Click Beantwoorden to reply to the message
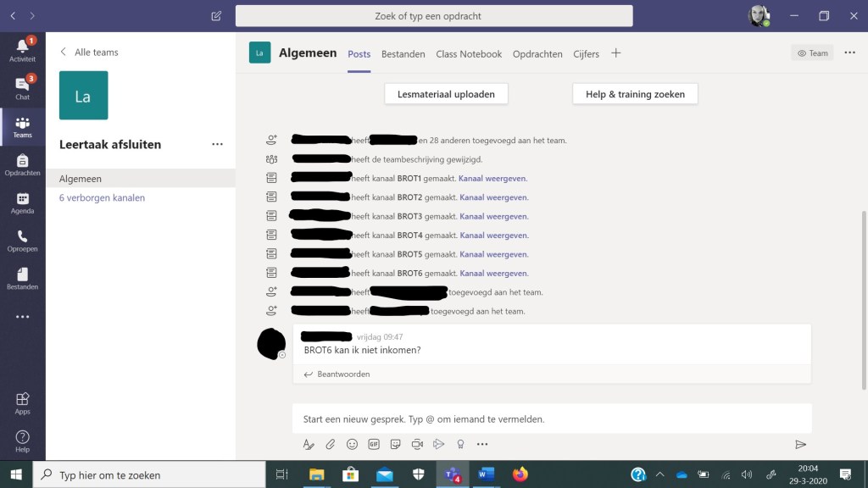868x488 pixels. (342, 374)
